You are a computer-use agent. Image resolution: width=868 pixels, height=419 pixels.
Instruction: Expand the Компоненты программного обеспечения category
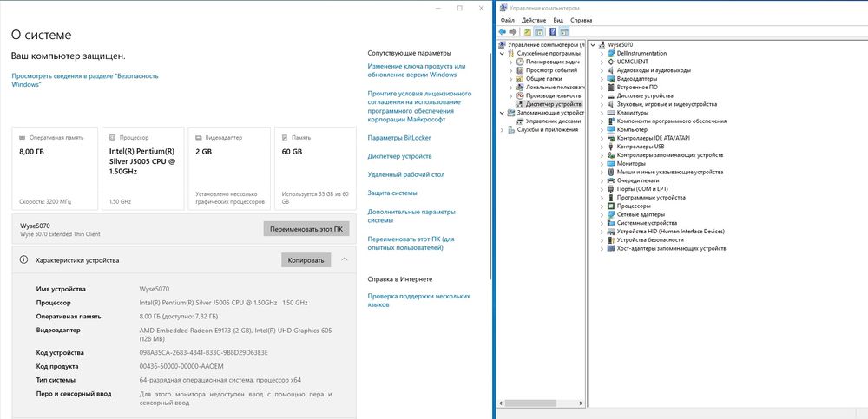click(x=602, y=121)
